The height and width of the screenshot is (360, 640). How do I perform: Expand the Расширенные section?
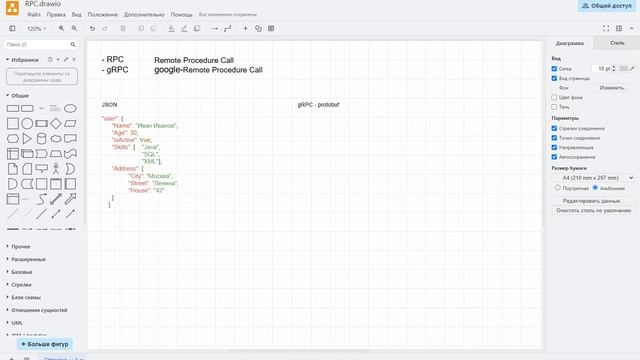pos(26,259)
